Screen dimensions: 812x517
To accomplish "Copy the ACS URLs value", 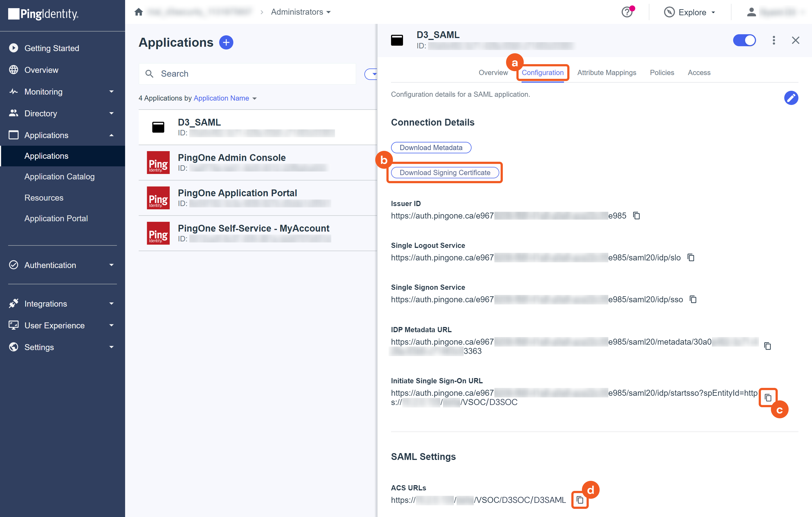I will click(x=580, y=500).
